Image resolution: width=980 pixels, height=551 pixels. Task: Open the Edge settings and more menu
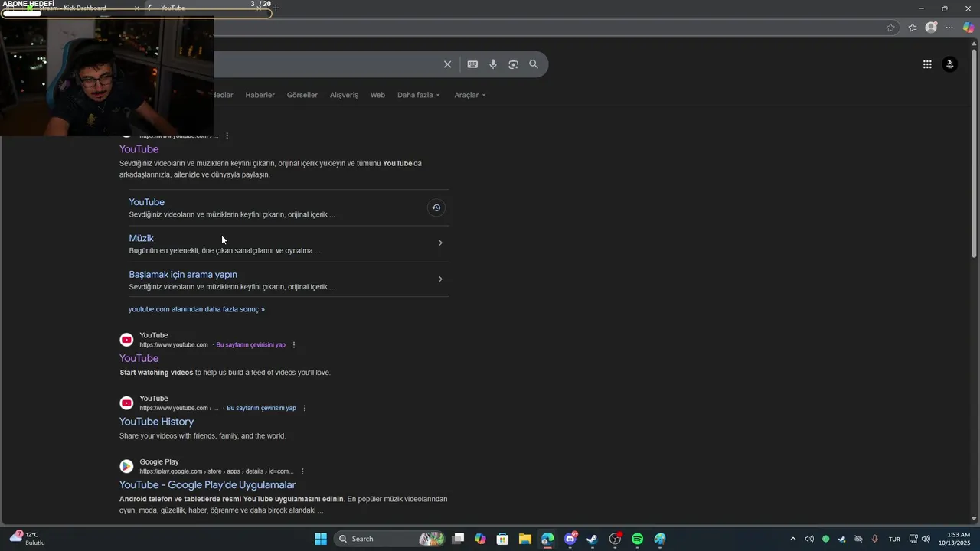[949, 28]
